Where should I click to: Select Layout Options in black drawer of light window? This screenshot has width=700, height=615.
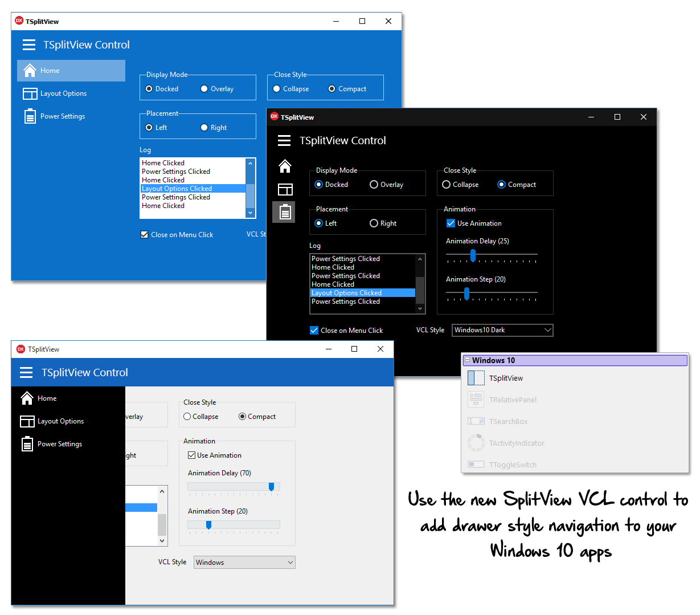(68, 421)
